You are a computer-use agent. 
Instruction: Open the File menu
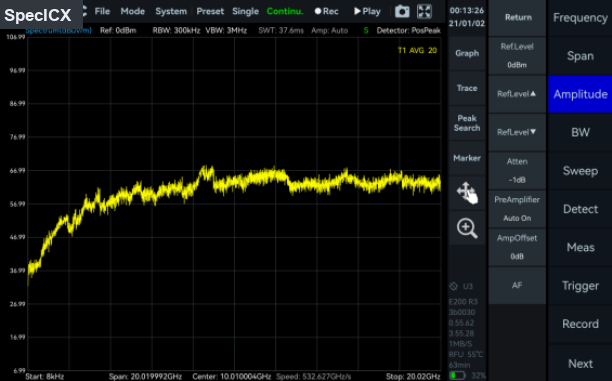(x=102, y=11)
